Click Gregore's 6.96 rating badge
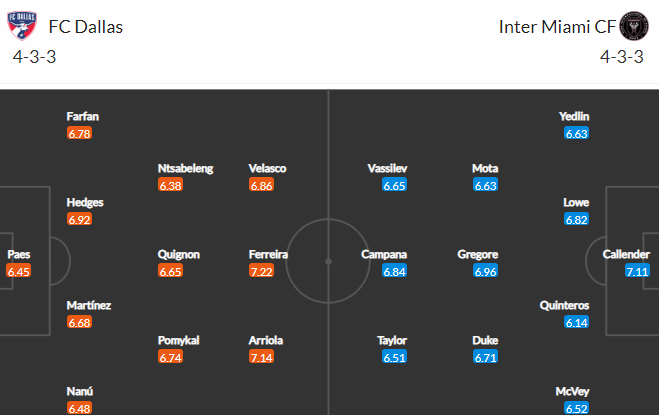 pos(485,271)
